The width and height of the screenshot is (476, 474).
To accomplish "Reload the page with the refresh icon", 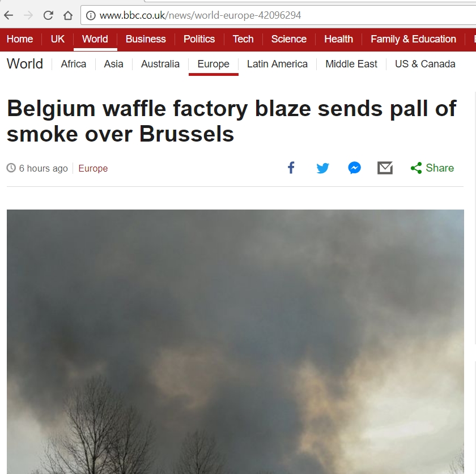I will pos(48,15).
